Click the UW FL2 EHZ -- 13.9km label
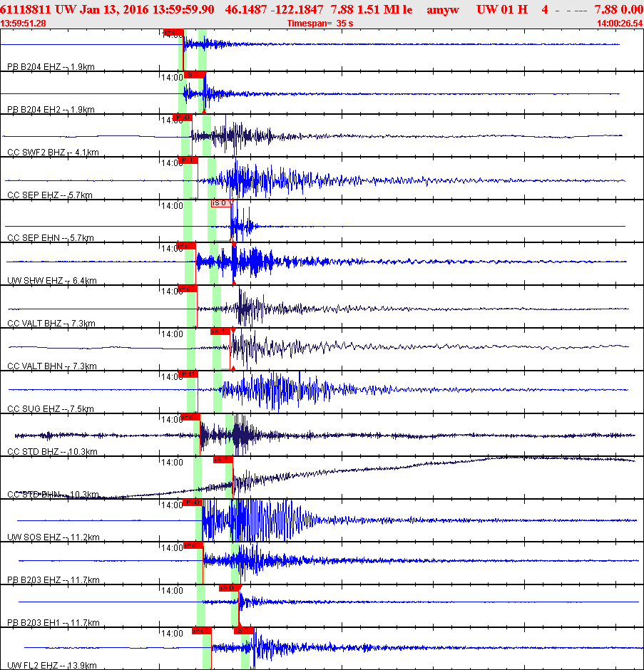 pos(52,665)
